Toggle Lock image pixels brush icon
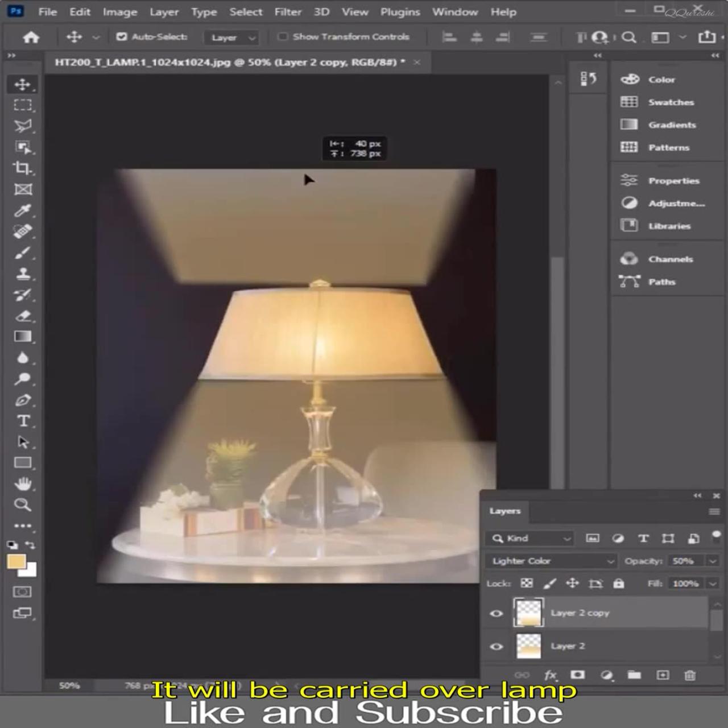 549,584
